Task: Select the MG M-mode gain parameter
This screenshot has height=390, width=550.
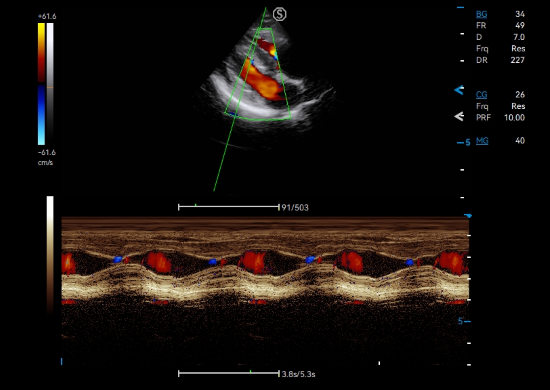Action: pos(482,141)
